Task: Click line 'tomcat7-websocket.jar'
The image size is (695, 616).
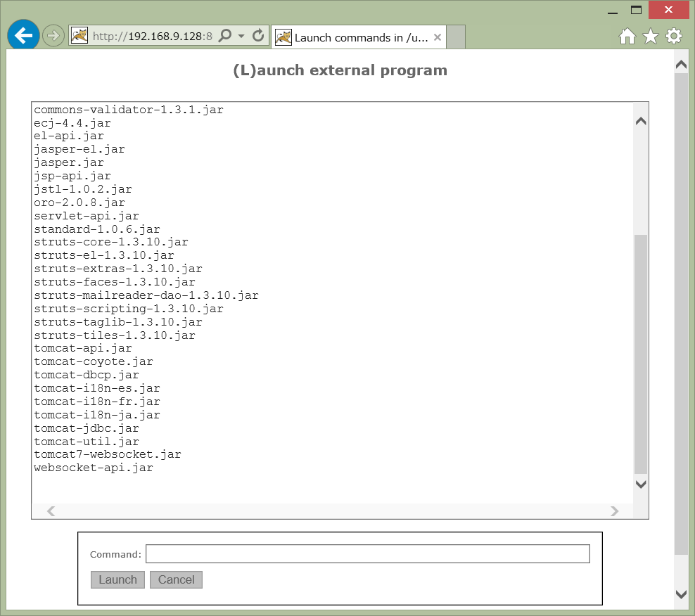Action: [107, 454]
